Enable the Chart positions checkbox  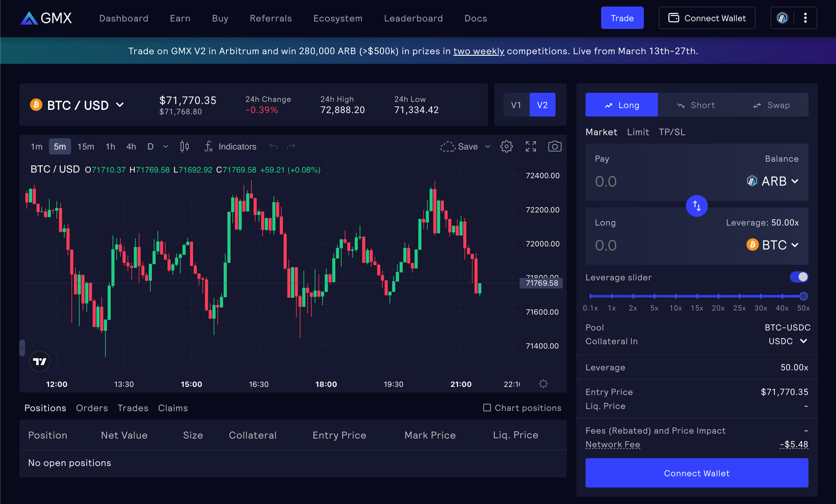[x=487, y=408]
